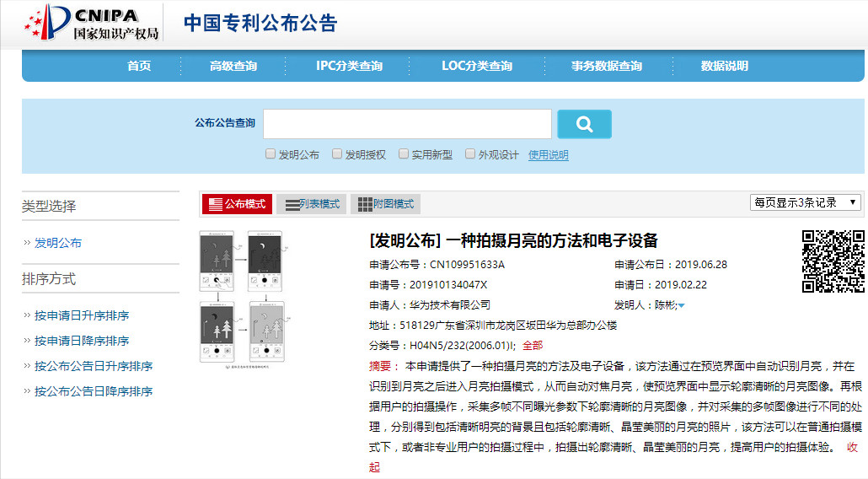Toggle the 外观设计 checkbox
868x479 pixels.
(x=470, y=154)
